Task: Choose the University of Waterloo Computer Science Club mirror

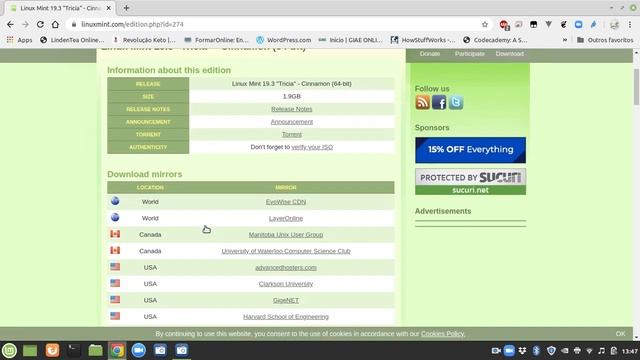Action: click(x=286, y=251)
